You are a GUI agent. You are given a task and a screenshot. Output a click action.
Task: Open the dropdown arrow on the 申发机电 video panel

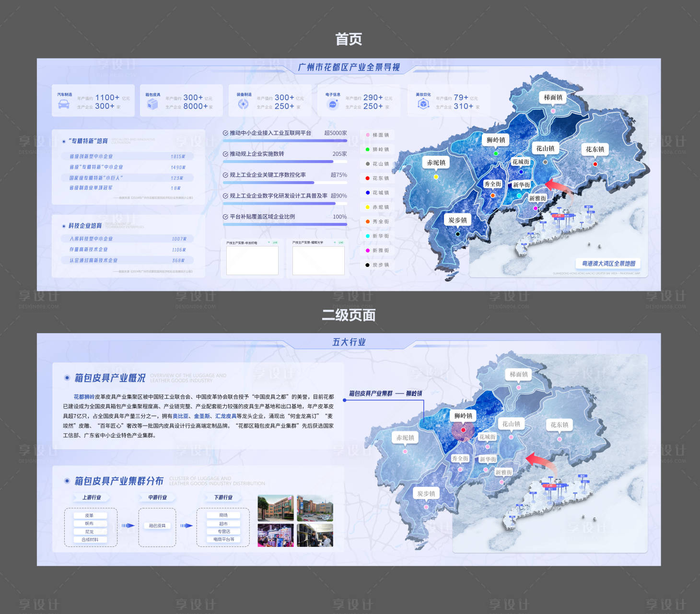(x=269, y=243)
